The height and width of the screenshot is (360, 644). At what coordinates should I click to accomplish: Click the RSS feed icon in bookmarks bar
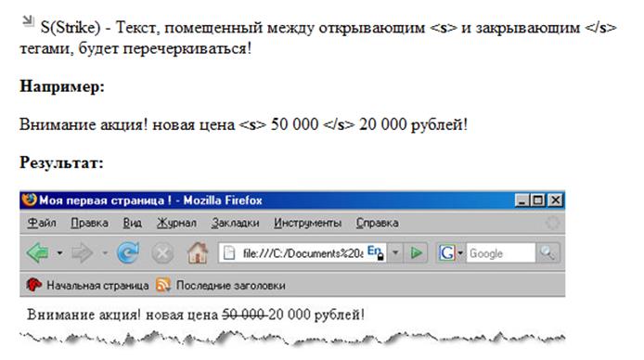click(163, 285)
